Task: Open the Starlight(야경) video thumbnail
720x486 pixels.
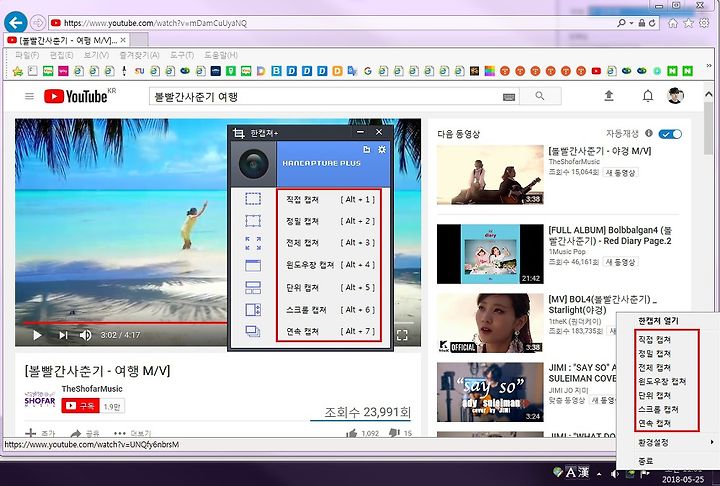Action: coord(490,323)
